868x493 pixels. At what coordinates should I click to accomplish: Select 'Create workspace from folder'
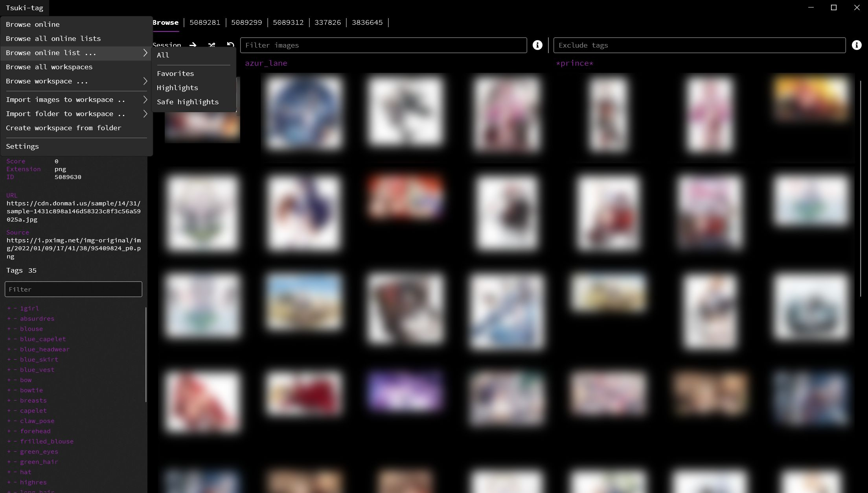click(x=77, y=128)
